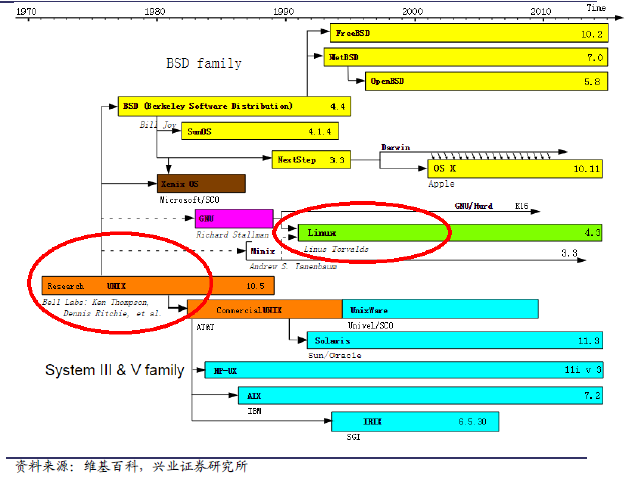Select the AIX bar

[420, 396]
